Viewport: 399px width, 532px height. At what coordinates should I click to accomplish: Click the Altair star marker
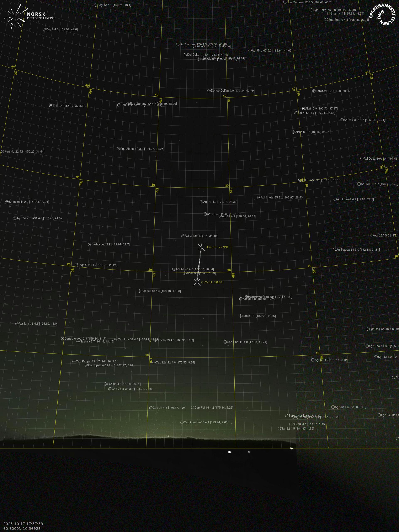tap(303, 108)
